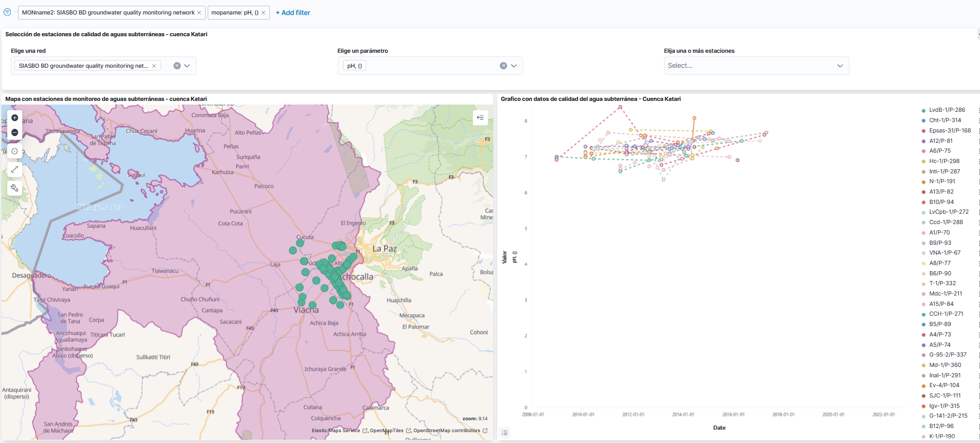Click the MONname2 filter pill
Image resolution: width=980 pixels, height=443 pixels.
pyautogui.click(x=108, y=12)
